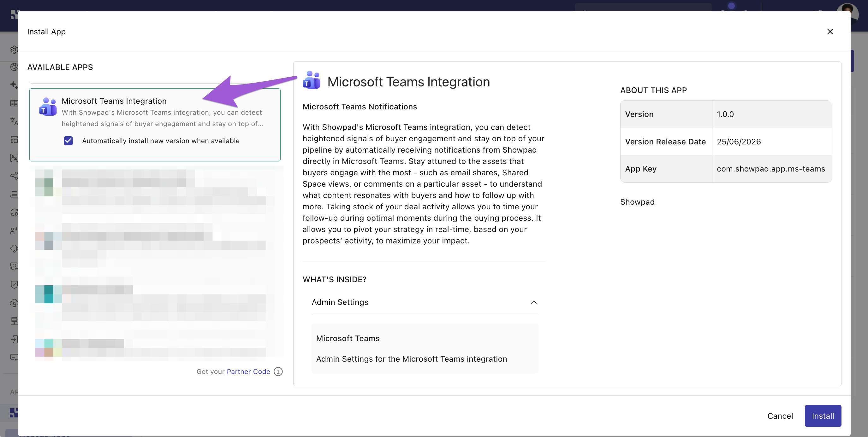This screenshot has height=437, width=868.
Task: Click the Showpad logo at bottom left
Action: pyautogui.click(x=14, y=413)
